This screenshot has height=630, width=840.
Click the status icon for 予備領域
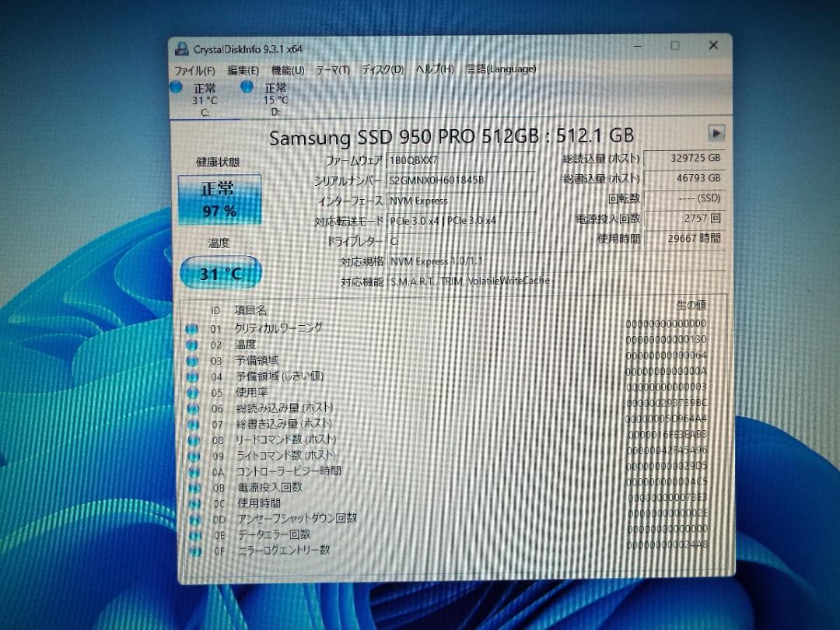(x=191, y=359)
